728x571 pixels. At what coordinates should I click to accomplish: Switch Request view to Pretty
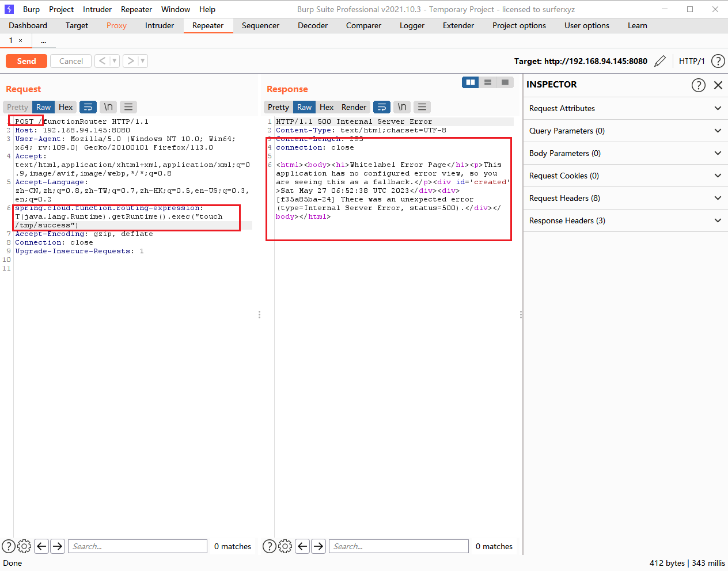coord(17,107)
